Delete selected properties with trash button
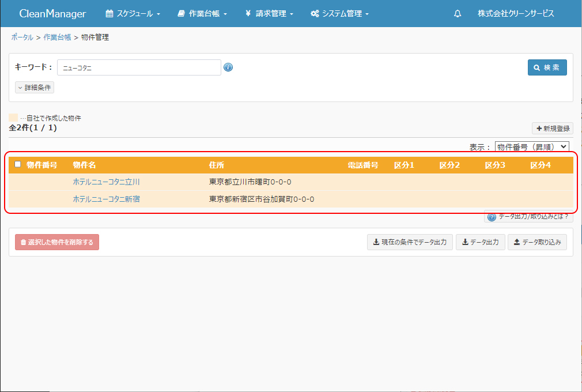The height and width of the screenshot is (392, 582). point(57,242)
